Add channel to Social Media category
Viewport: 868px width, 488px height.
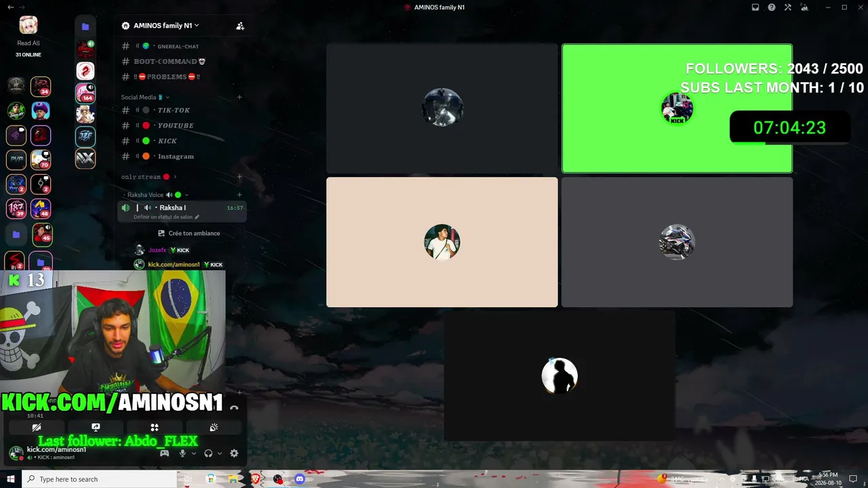[239, 98]
